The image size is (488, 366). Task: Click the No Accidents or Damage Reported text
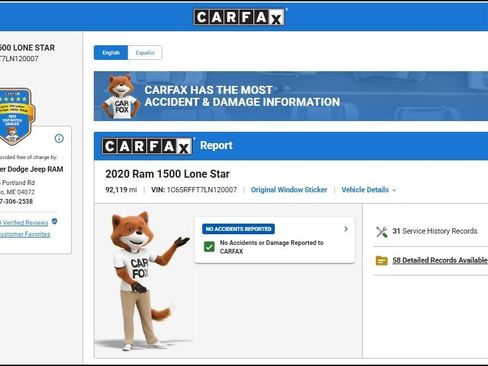coord(271,247)
